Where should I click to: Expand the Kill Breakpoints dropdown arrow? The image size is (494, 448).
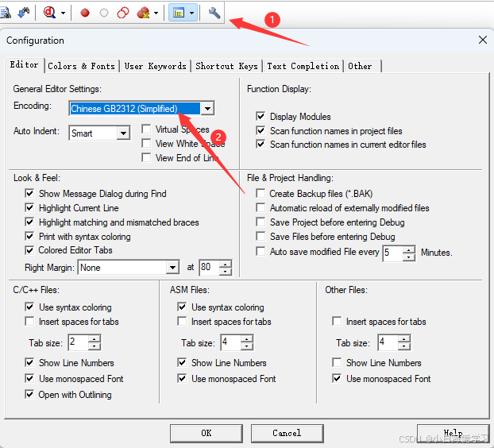click(156, 13)
